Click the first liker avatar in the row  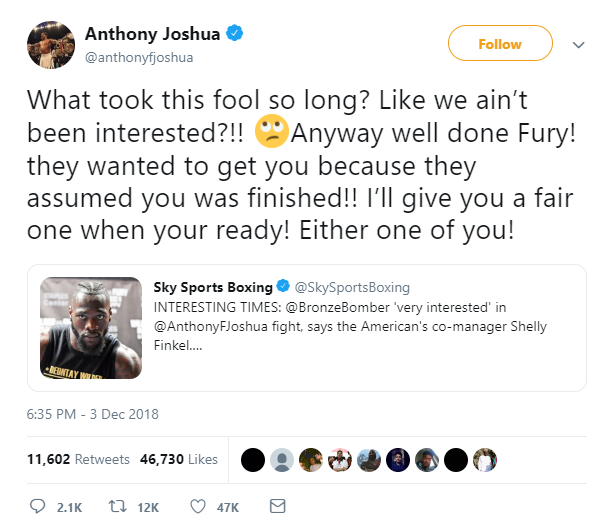tap(254, 459)
